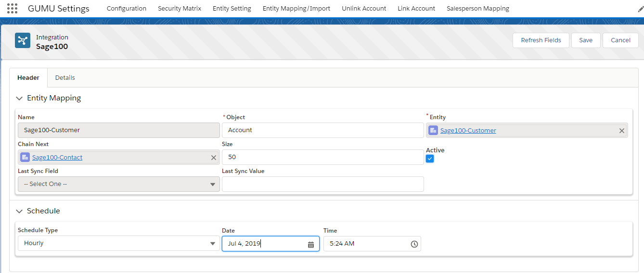644x273 pixels.
Task: Open Entity Setting in the nav bar
Action: (x=232, y=9)
